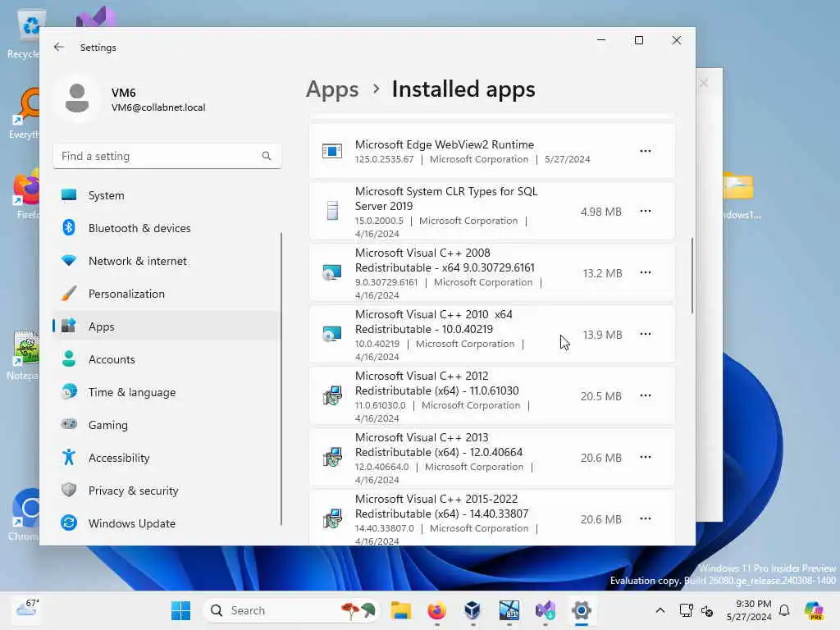
Task: Open the weather widget showing 67°
Action: coord(27,609)
